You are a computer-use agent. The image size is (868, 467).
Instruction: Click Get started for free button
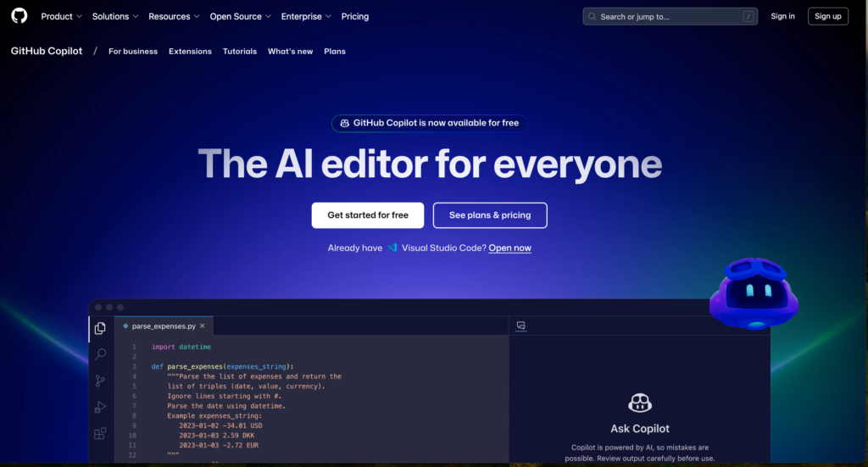click(368, 215)
